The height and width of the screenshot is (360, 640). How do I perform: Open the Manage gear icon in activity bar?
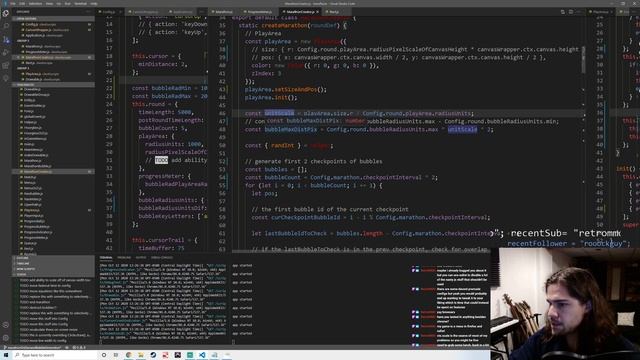(x=6, y=338)
